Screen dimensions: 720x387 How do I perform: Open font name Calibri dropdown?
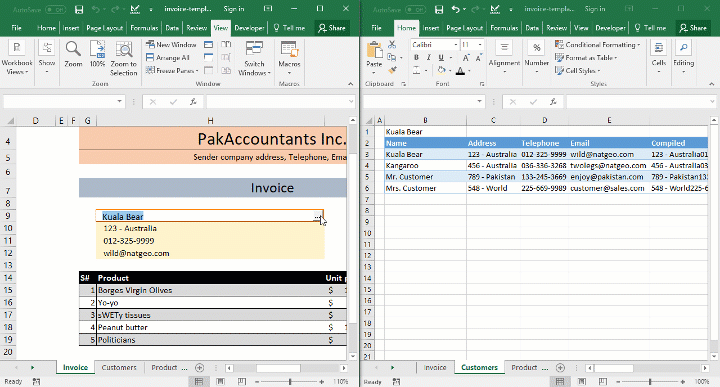pos(456,45)
